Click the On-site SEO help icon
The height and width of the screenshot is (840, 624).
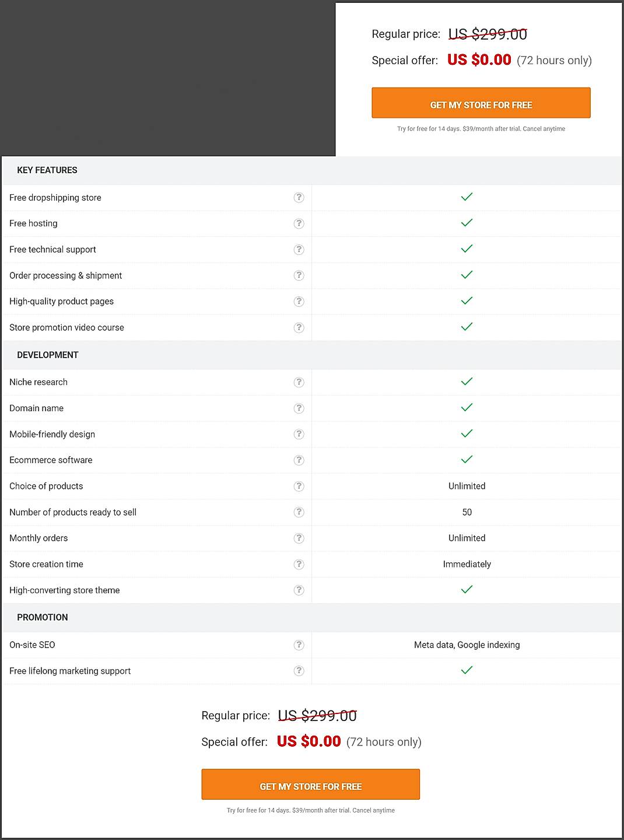299,645
